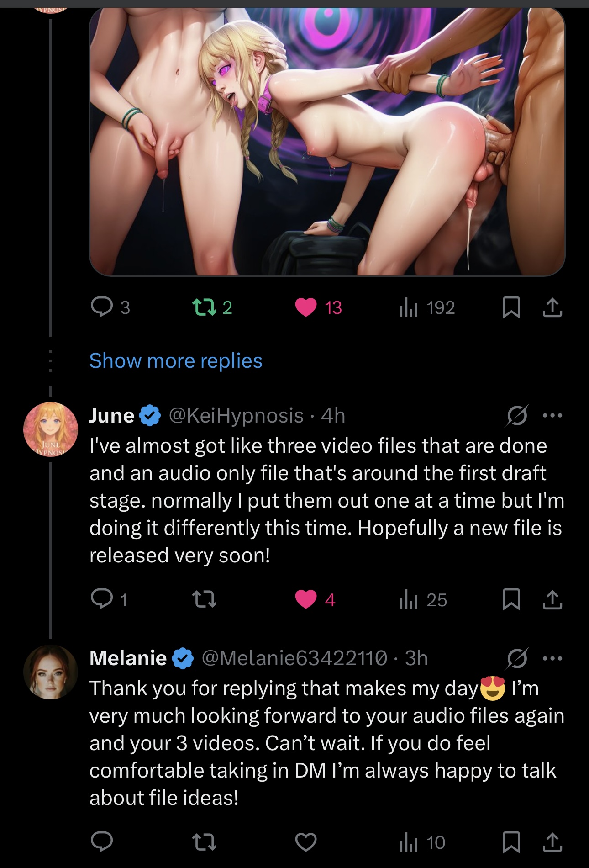
Task: Open Grok icon on June's tweet
Action: coord(517,416)
